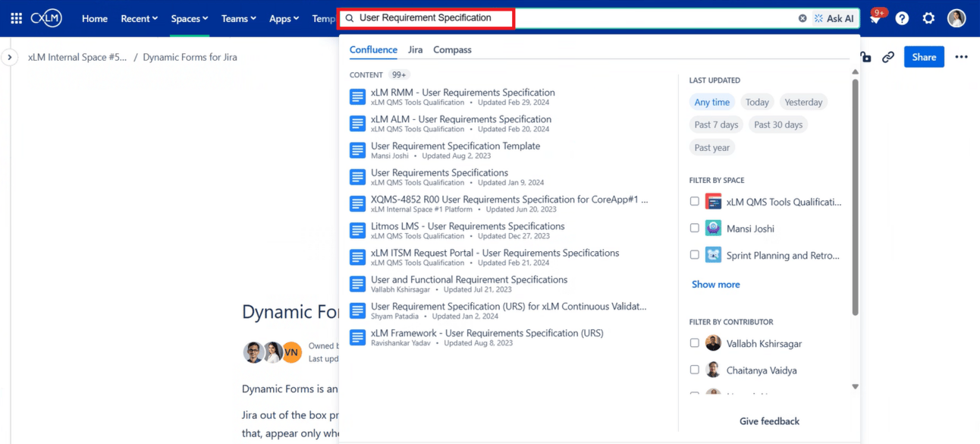Check the Mansi Joshi space filter
Viewport: 980px width, 444px height.
click(694, 228)
